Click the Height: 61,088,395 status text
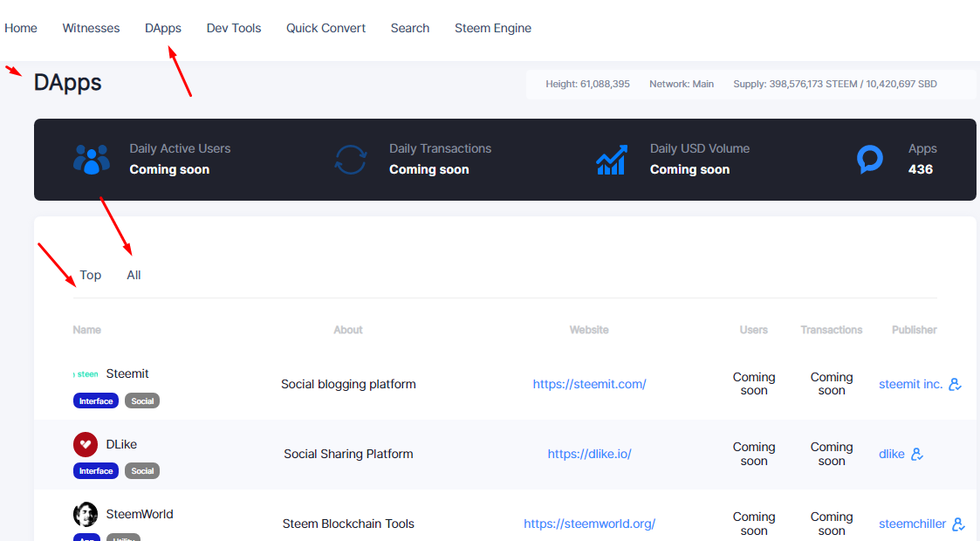The height and width of the screenshot is (541, 980). [587, 84]
